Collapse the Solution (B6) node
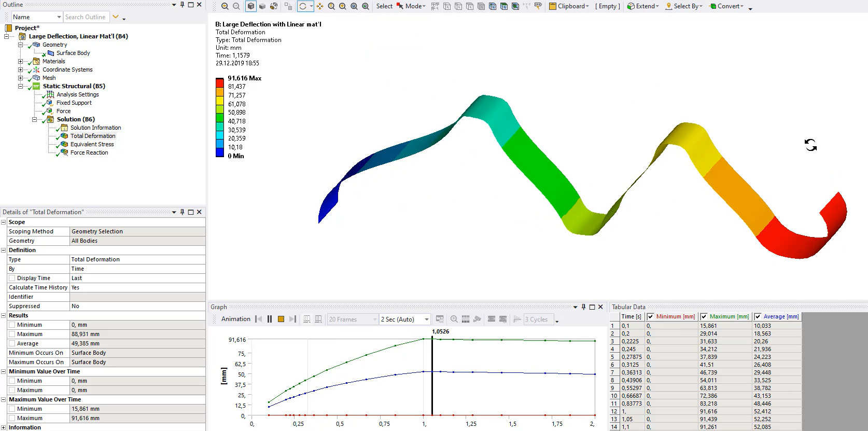 click(34, 119)
